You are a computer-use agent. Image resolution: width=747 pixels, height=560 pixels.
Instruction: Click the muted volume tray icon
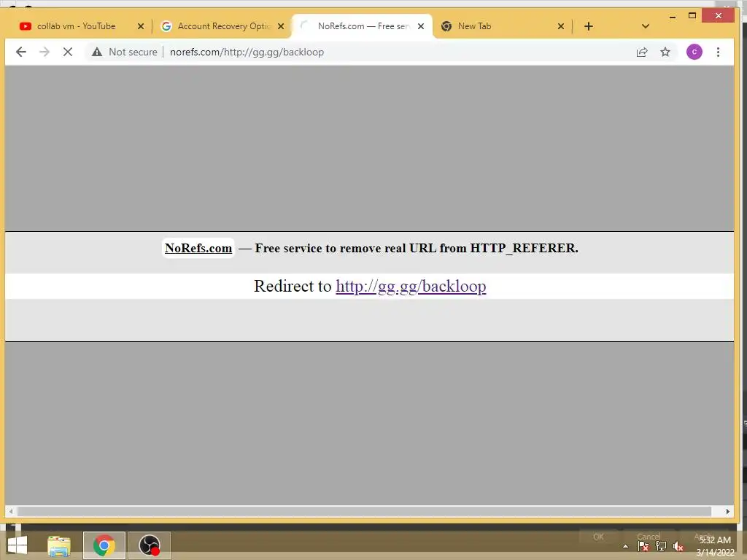678,546
